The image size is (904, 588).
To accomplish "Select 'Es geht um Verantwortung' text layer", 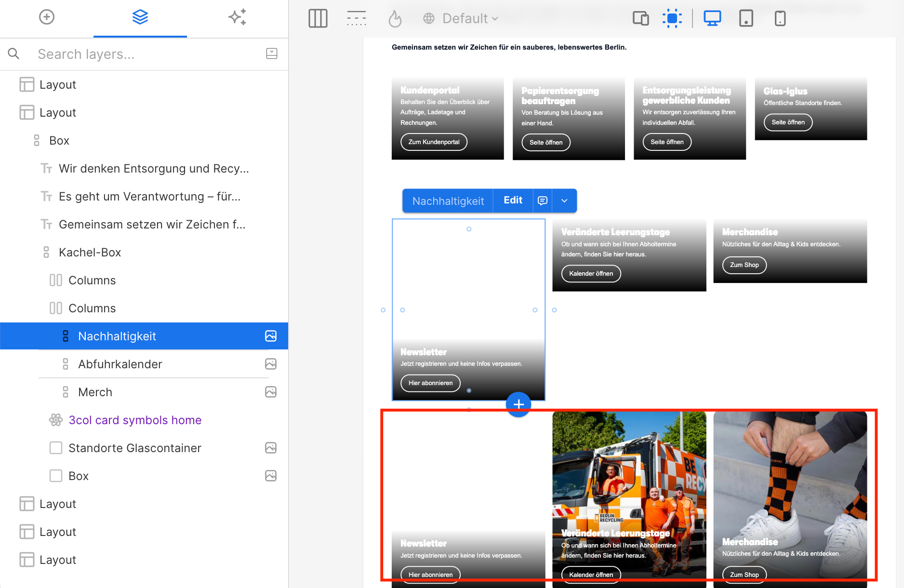I will tap(145, 196).
